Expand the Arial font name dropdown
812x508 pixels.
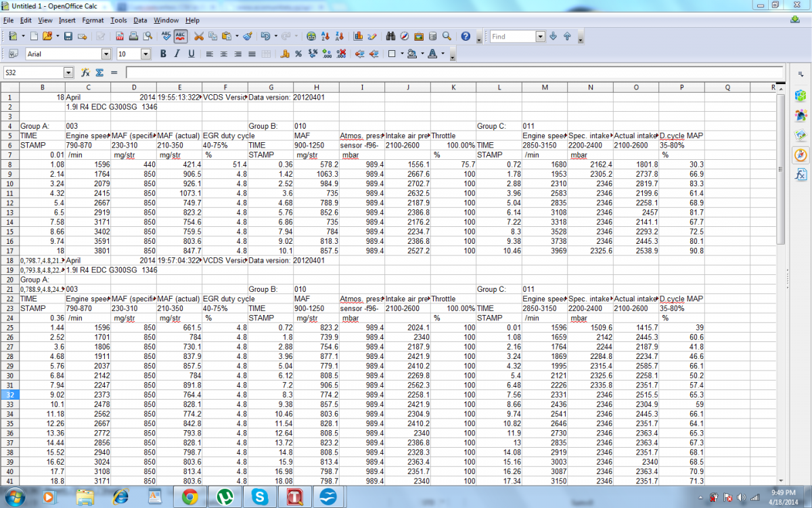click(106, 54)
